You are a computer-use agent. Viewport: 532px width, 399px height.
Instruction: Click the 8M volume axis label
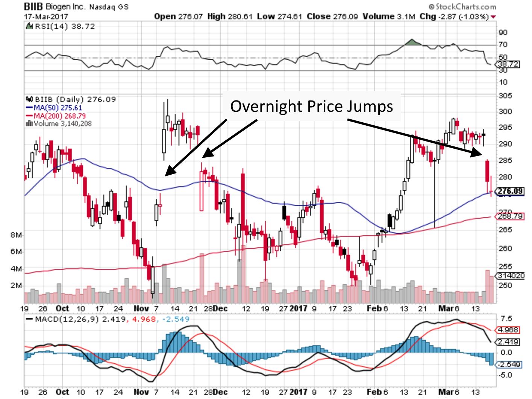point(16,235)
